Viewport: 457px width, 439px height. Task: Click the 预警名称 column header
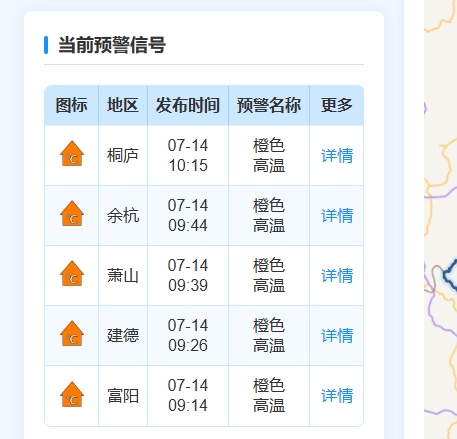tap(269, 105)
